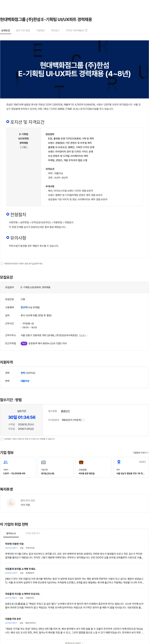
Task: Click the 2023년 상반기 period label
Action: (x=11, y=548)
